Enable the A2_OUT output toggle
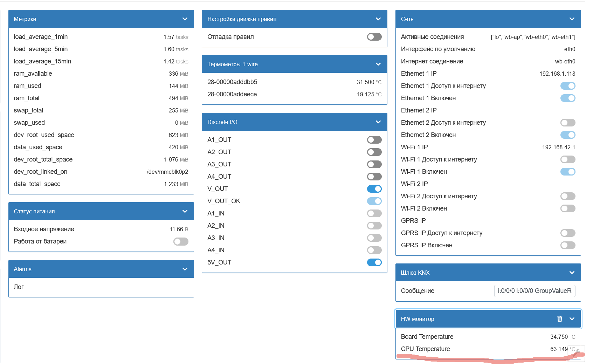The image size is (593, 364). [x=374, y=152]
